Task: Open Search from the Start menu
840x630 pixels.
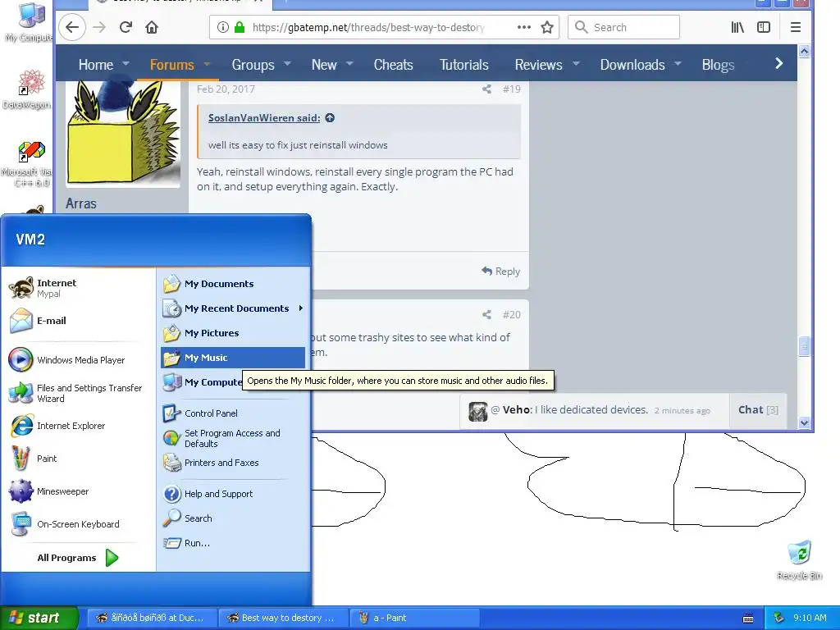Action: [233, 518]
